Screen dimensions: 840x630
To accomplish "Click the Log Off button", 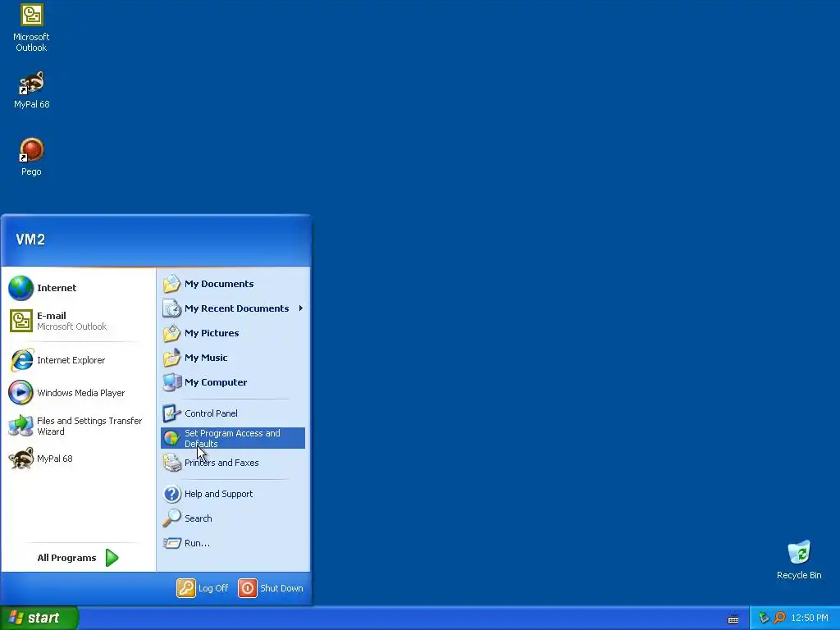I will (x=203, y=588).
